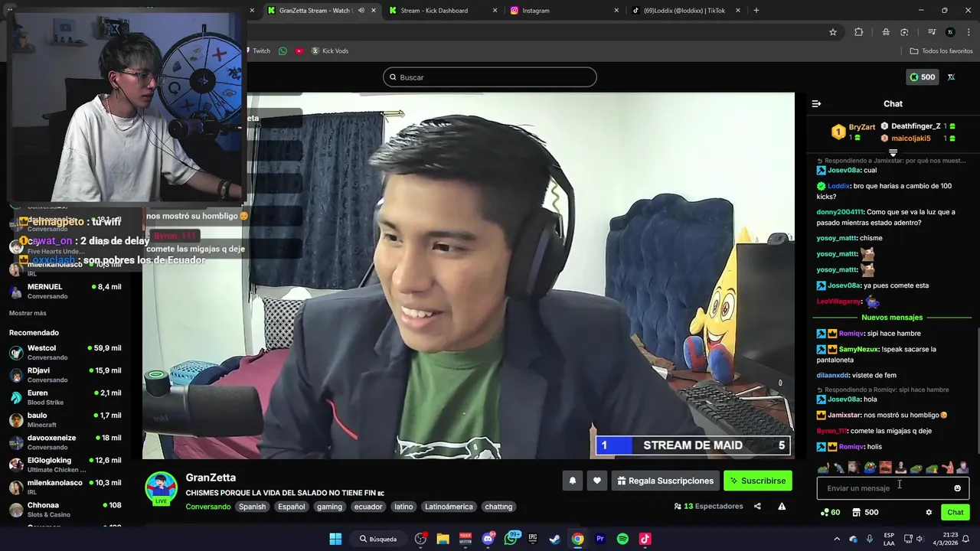Open ElGlogloking channel in sidebar
The width and height of the screenshot is (980, 551).
[65, 465]
